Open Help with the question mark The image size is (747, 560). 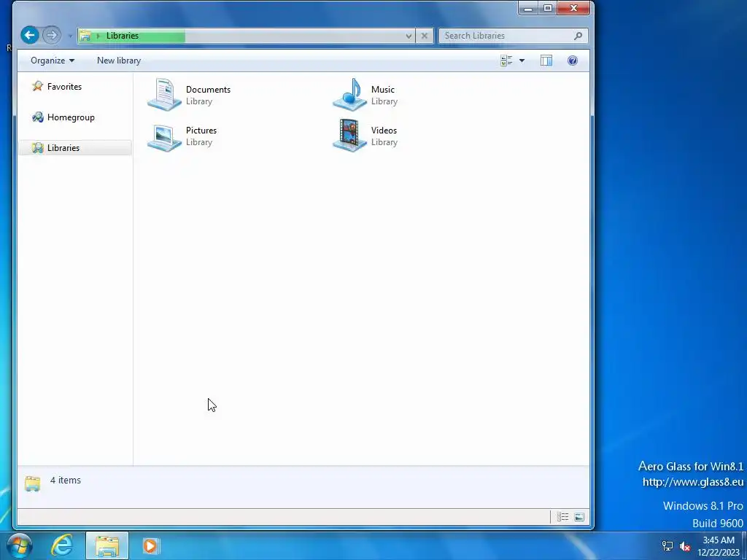572,61
